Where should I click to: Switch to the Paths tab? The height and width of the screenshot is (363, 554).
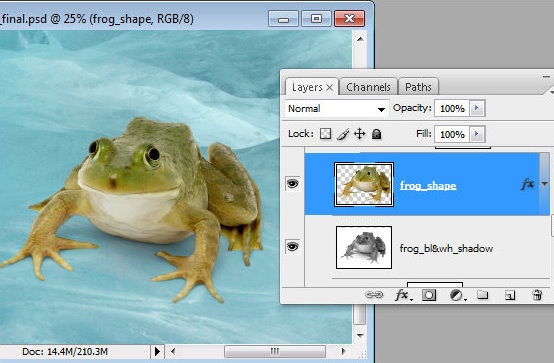(418, 87)
